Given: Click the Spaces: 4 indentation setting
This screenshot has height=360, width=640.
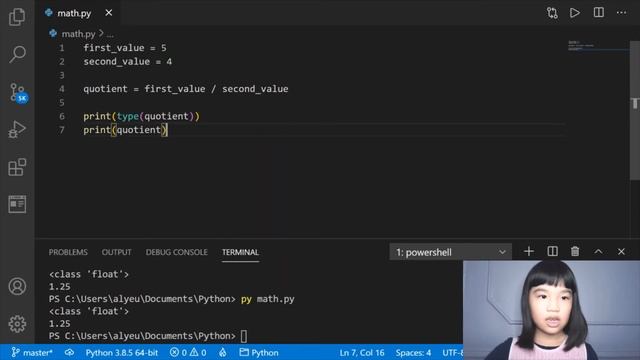Looking at the screenshot, I should pos(413,352).
